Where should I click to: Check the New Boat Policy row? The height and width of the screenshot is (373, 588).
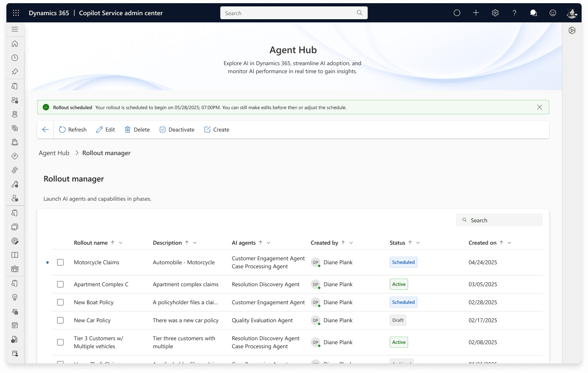click(60, 302)
